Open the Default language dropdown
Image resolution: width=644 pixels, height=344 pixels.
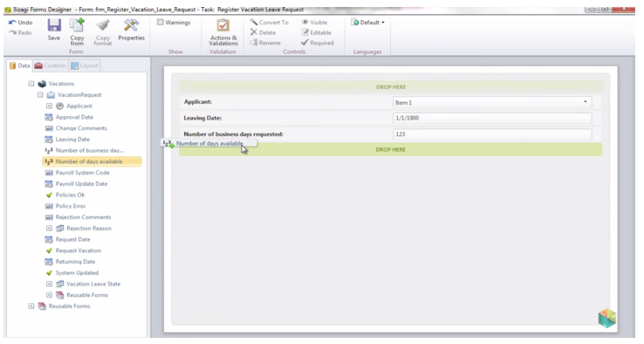point(368,22)
